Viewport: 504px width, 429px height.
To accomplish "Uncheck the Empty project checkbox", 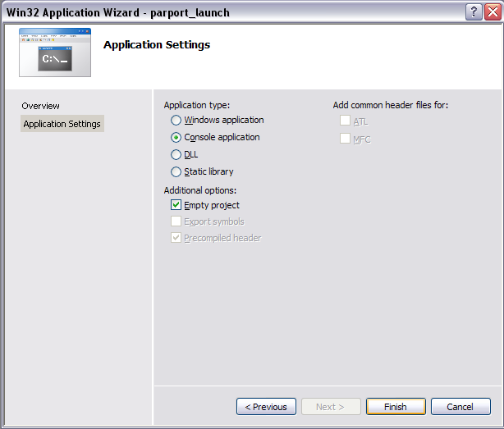I will [176, 205].
